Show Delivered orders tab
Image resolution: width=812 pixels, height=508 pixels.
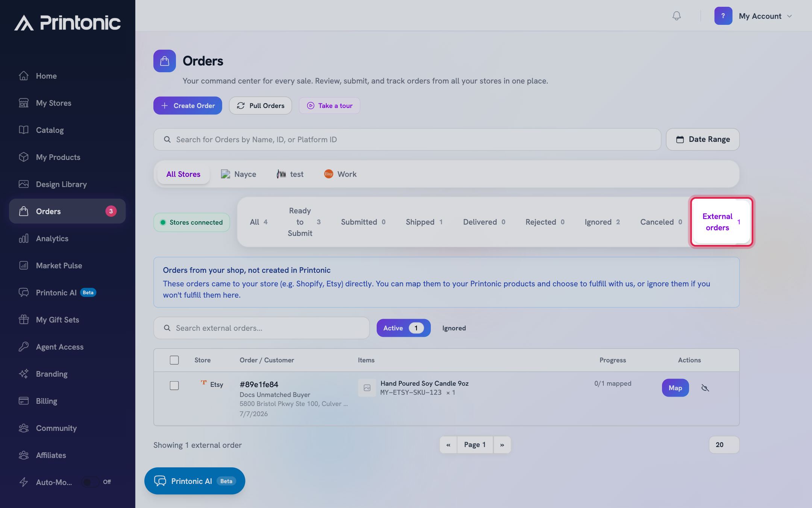[484, 222]
